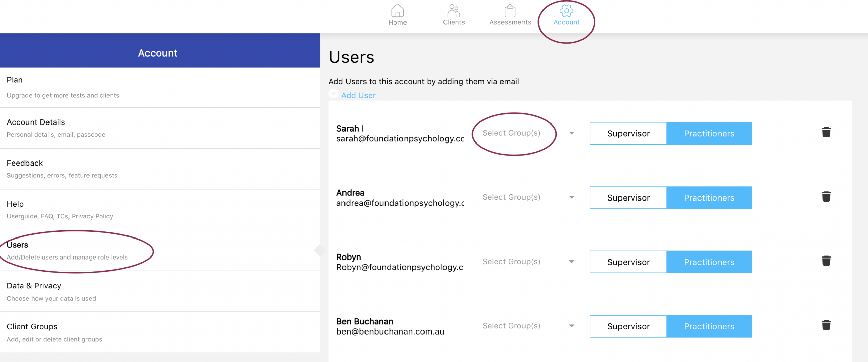The width and height of the screenshot is (868, 362).
Task: Open the Assessments clipboard icon
Action: [x=510, y=11]
